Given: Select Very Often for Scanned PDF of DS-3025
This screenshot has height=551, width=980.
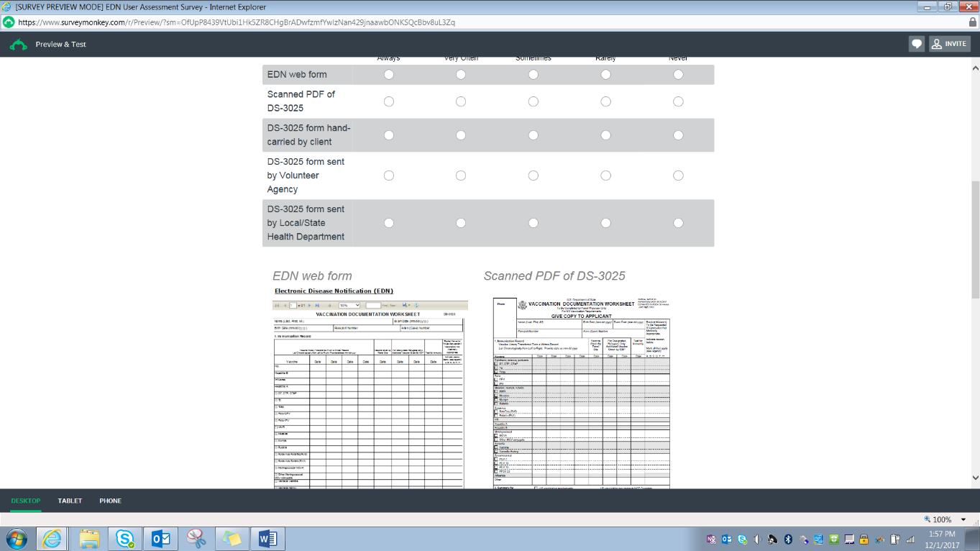Looking at the screenshot, I should click(461, 101).
